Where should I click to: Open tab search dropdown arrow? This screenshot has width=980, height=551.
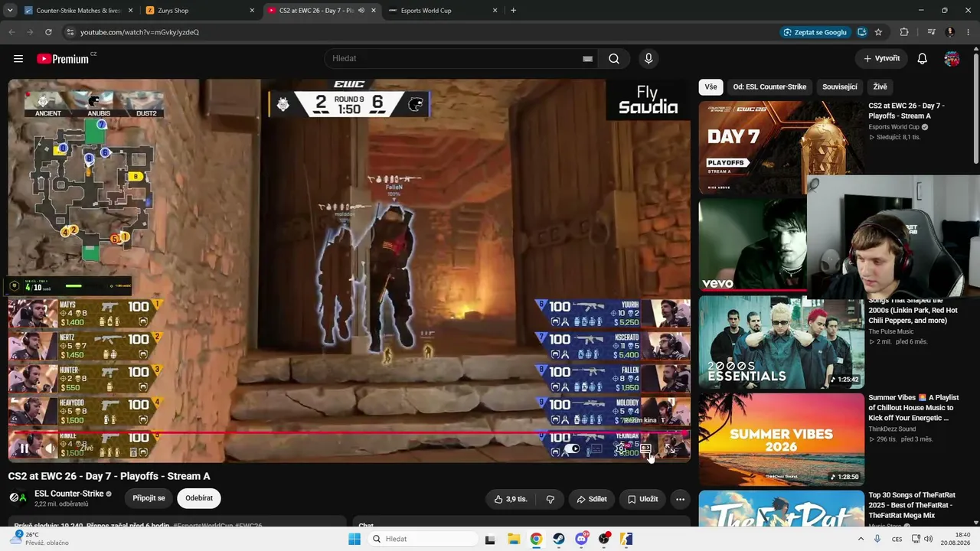point(10,11)
